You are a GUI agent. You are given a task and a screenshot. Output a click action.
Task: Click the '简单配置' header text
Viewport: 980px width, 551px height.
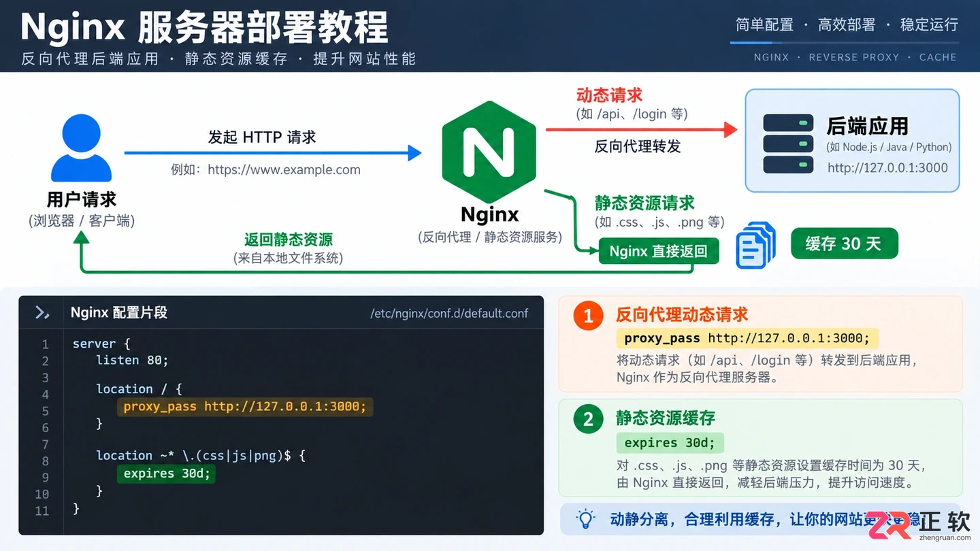pyautogui.click(x=764, y=25)
